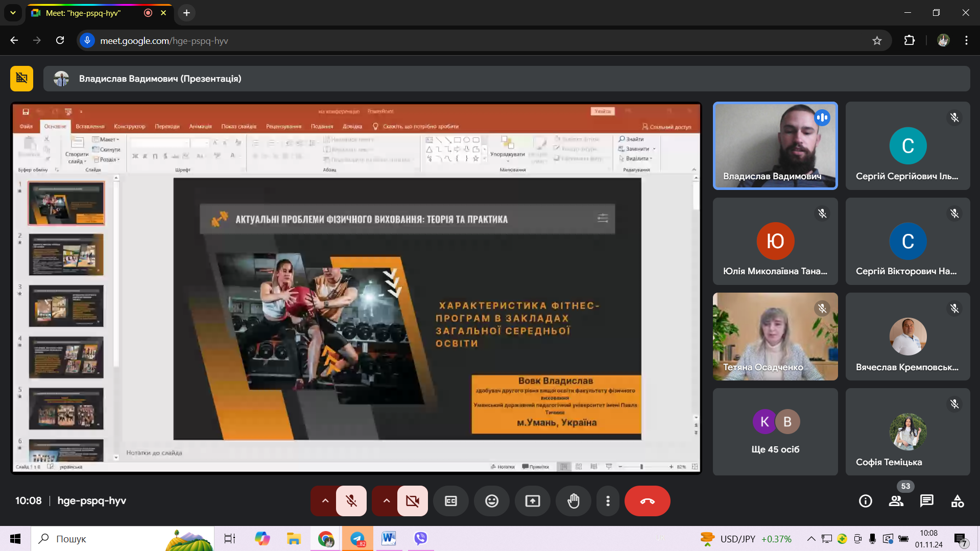Start presenting your screen

pos(533,501)
